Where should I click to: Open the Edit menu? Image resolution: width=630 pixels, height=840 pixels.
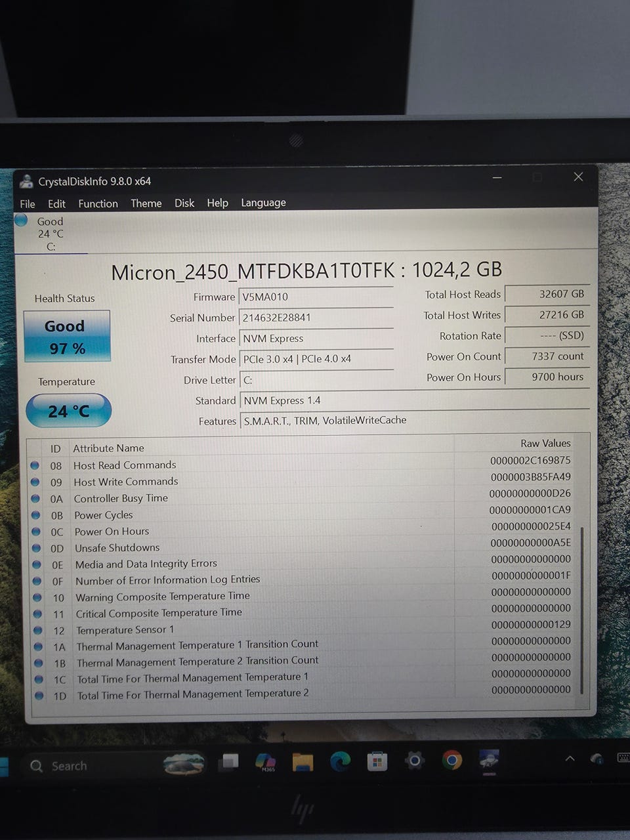point(56,203)
